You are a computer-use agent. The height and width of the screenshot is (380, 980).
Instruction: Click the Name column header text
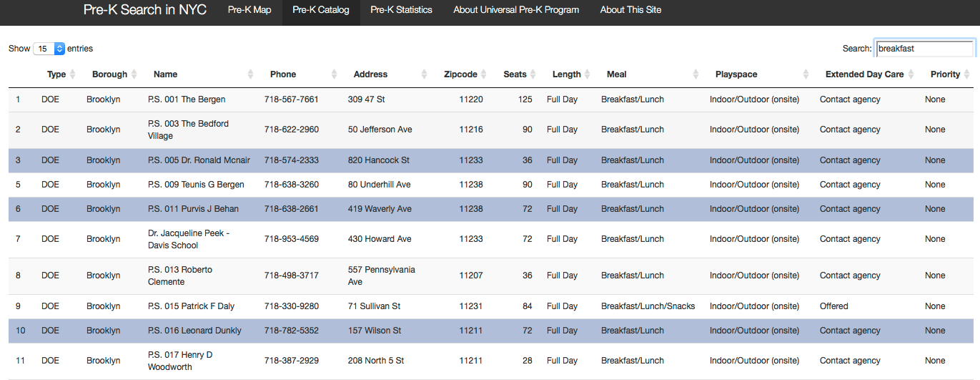[165, 74]
